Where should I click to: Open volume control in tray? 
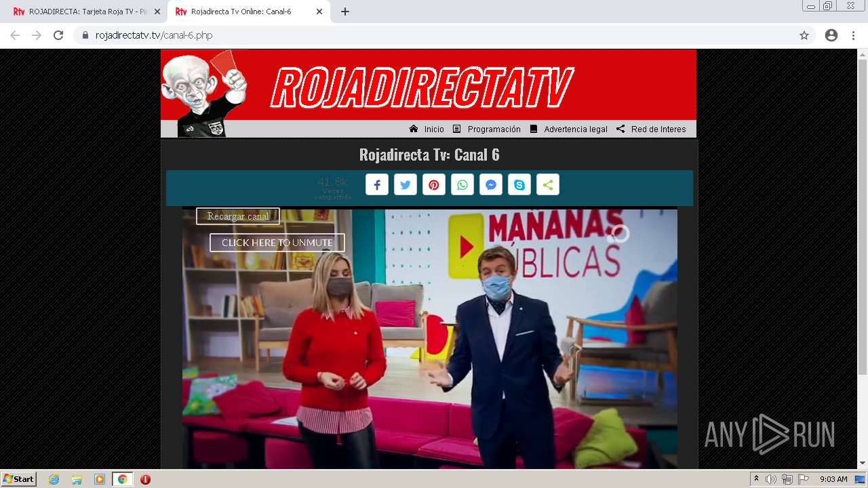tap(770, 479)
